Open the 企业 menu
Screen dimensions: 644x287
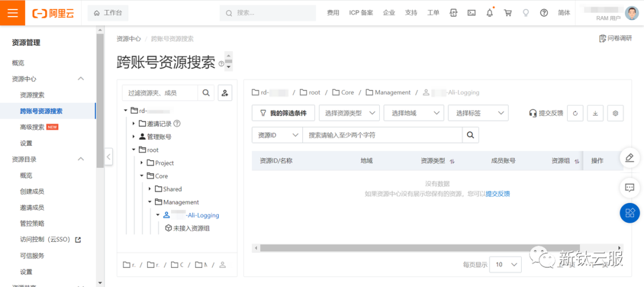pos(389,13)
